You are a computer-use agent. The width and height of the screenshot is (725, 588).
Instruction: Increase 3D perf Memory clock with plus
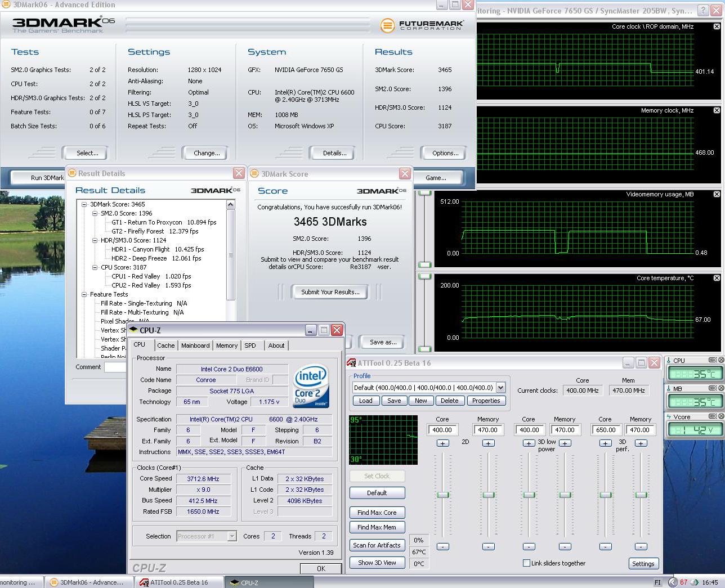click(x=641, y=443)
